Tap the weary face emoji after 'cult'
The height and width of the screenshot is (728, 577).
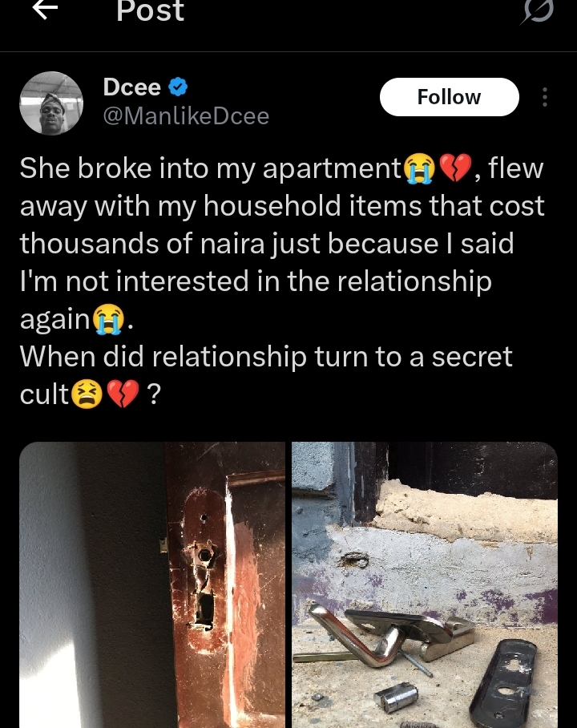coord(87,394)
